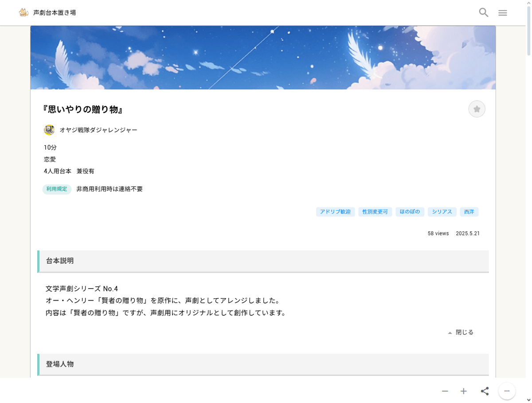Click the title 『思いやりの贈り物』

83,110
